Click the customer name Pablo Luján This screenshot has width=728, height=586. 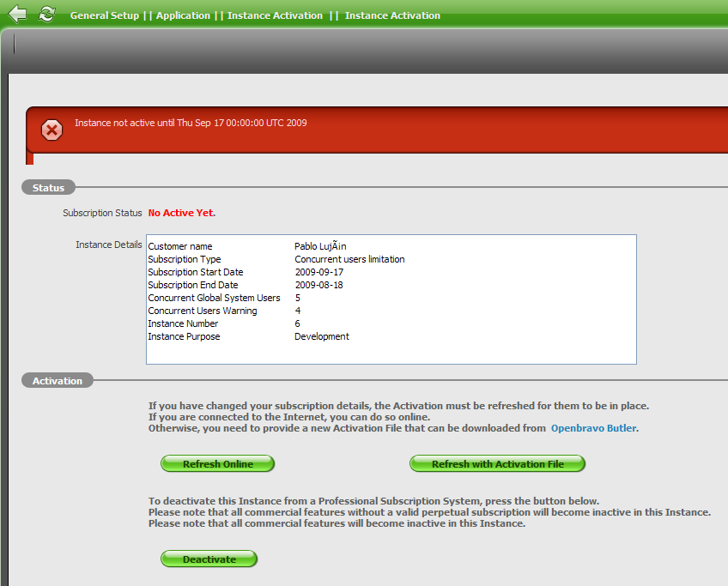point(320,247)
